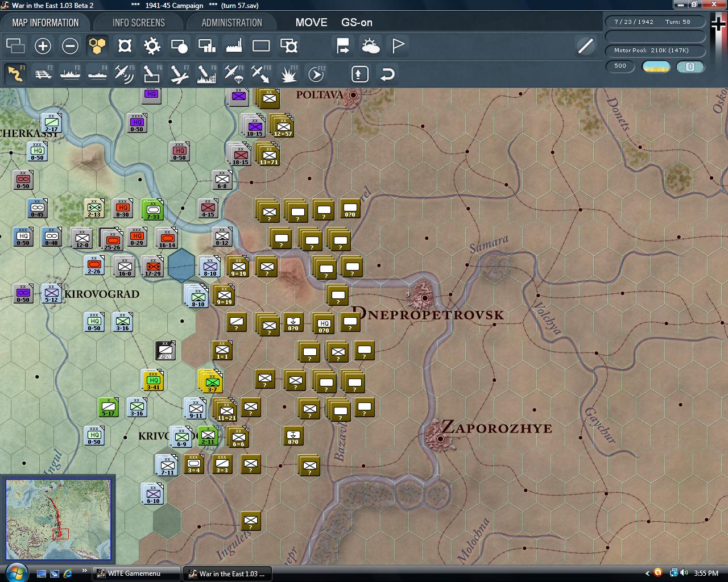Click the blue-and-yellow weather indicator pill
Image resolution: width=728 pixels, height=582 pixels.
656,66
